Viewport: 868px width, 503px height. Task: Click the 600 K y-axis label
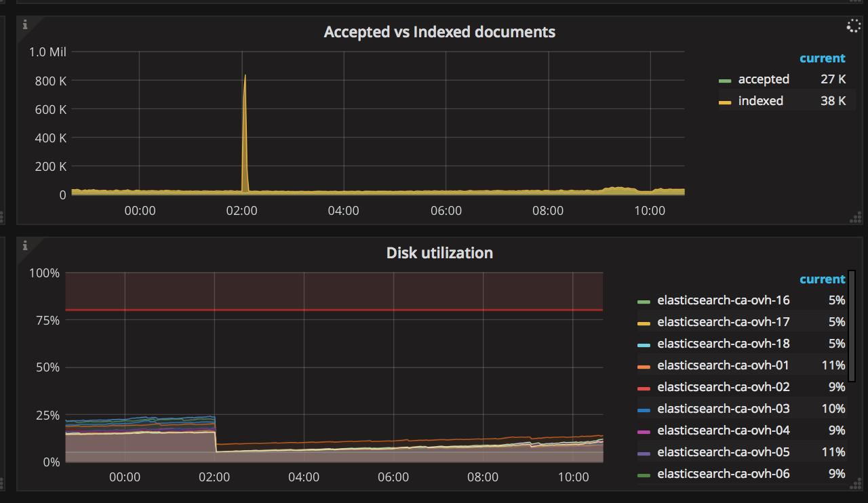(x=50, y=109)
